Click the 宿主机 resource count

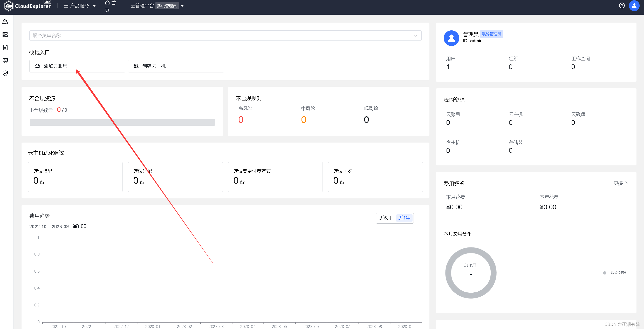(448, 151)
